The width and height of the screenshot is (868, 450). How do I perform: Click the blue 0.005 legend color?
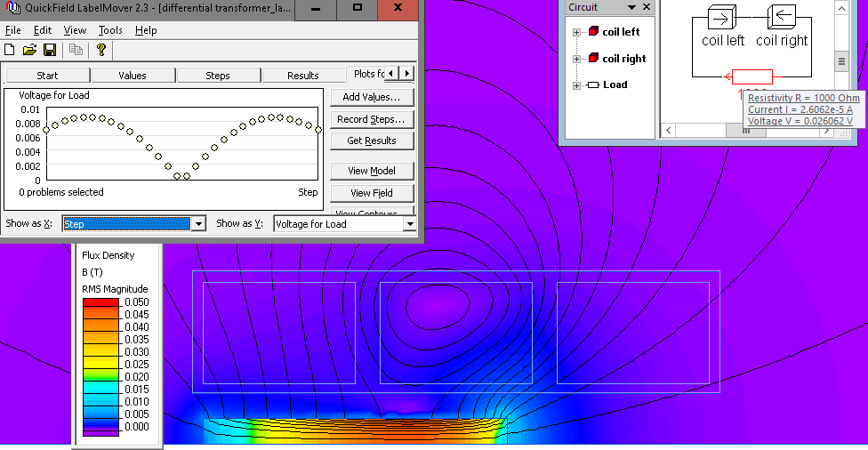pyautogui.click(x=100, y=414)
